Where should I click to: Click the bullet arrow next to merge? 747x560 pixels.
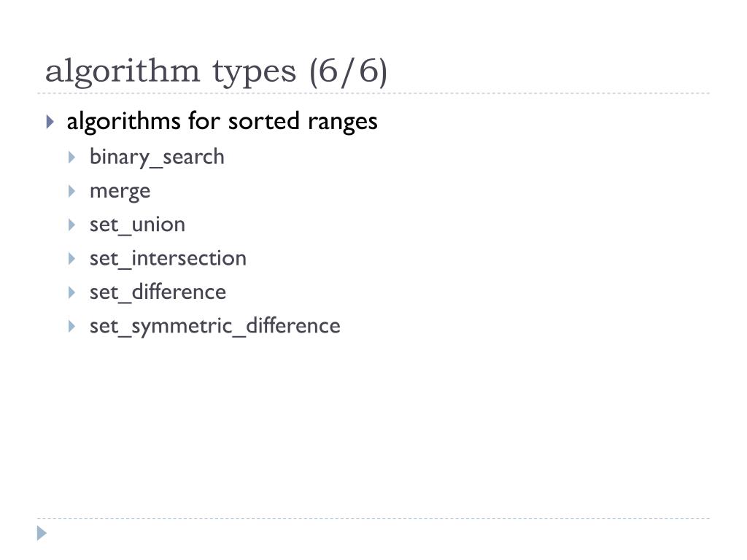click(x=72, y=191)
